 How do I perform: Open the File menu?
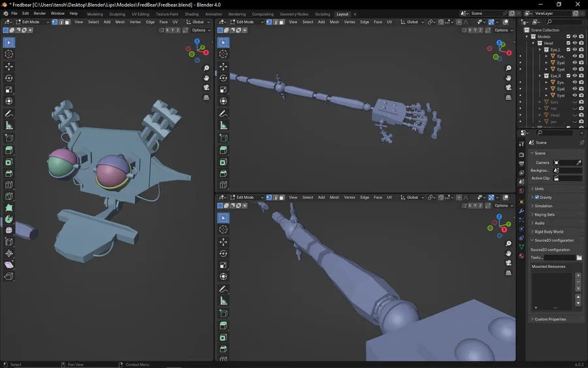click(14, 14)
